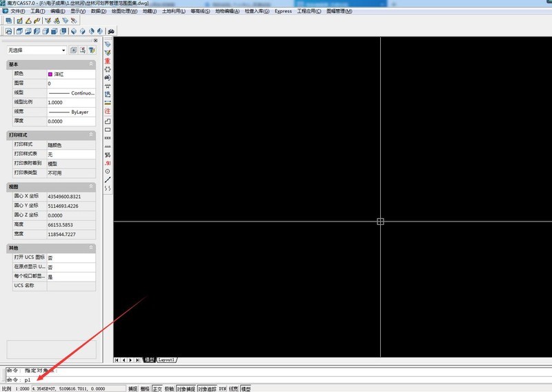This screenshot has width=552, height=392.
Task: Click the 线宽 lineweight status button
Action: point(233,389)
